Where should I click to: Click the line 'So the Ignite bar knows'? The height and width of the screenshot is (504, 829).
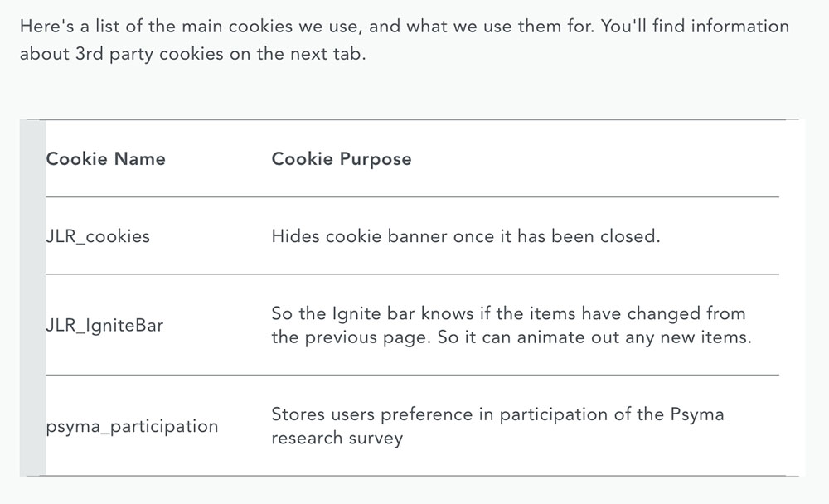[509, 313]
